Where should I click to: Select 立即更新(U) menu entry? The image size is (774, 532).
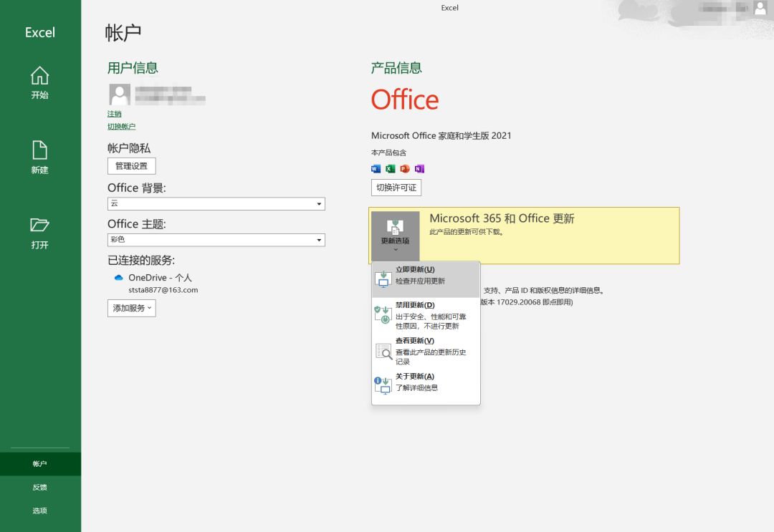click(426, 279)
